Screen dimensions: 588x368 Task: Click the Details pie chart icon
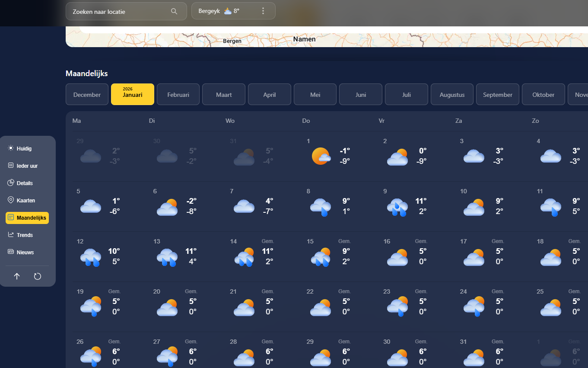(x=11, y=183)
